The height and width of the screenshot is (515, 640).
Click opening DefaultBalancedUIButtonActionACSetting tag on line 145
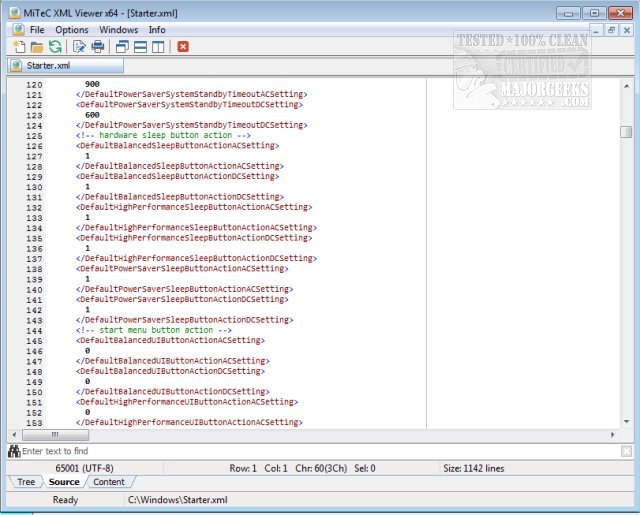(x=170, y=340)
